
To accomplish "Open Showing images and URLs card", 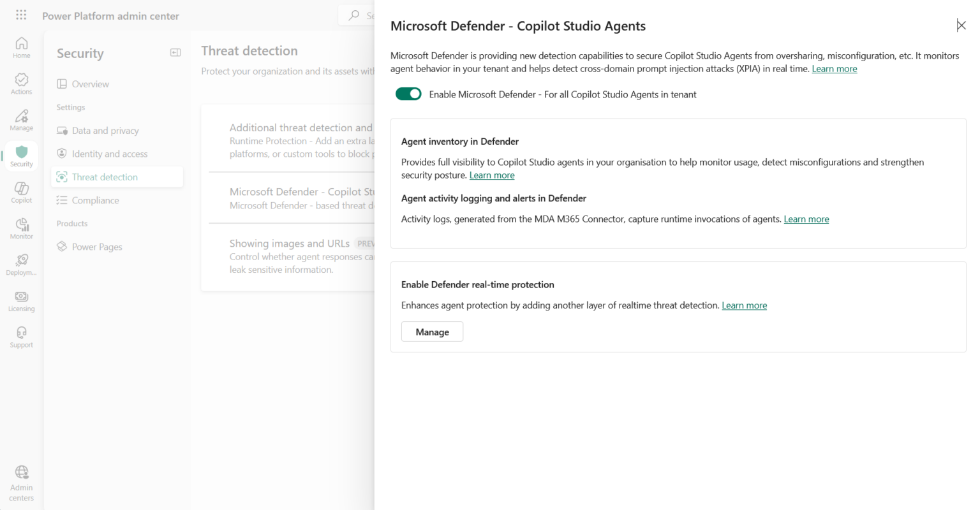I will click(x=292, y=256).
